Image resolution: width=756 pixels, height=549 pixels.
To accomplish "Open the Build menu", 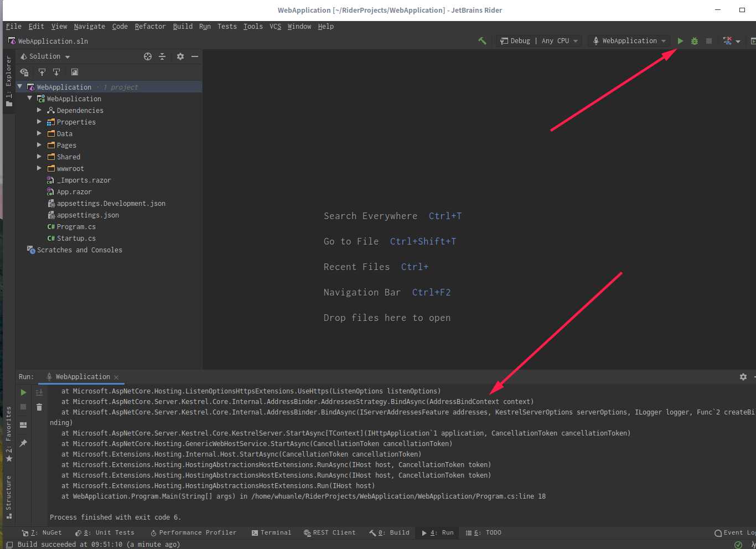I will pyautogui.click(x=183, y=27).
